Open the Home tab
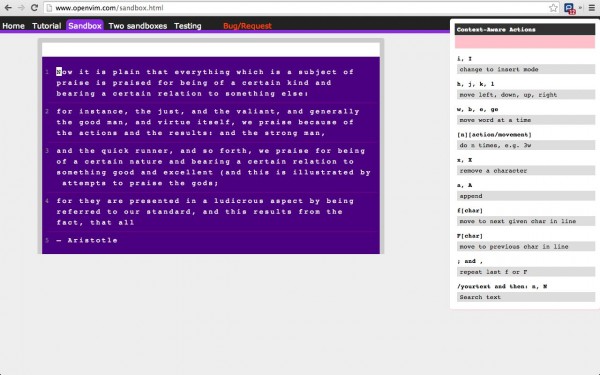 (x=13, y=26)
